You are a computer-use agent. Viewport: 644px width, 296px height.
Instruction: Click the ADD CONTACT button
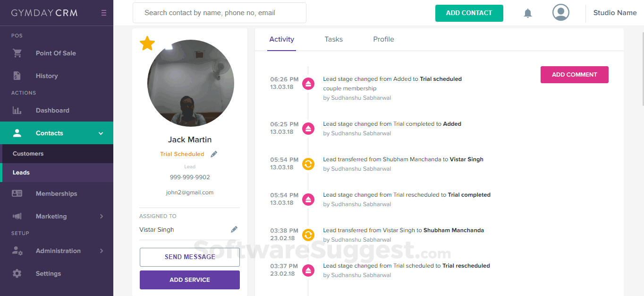tap(469, 13)
